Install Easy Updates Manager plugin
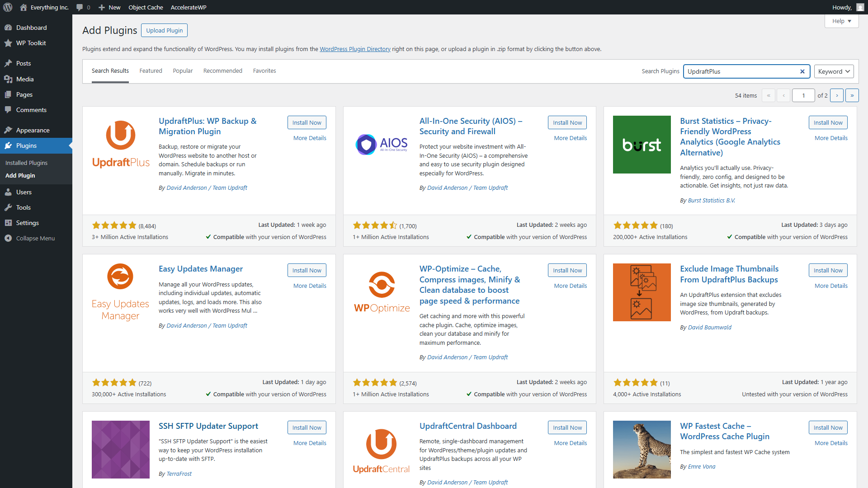Viewport: 868px width, 488px height. click(307, 270)
